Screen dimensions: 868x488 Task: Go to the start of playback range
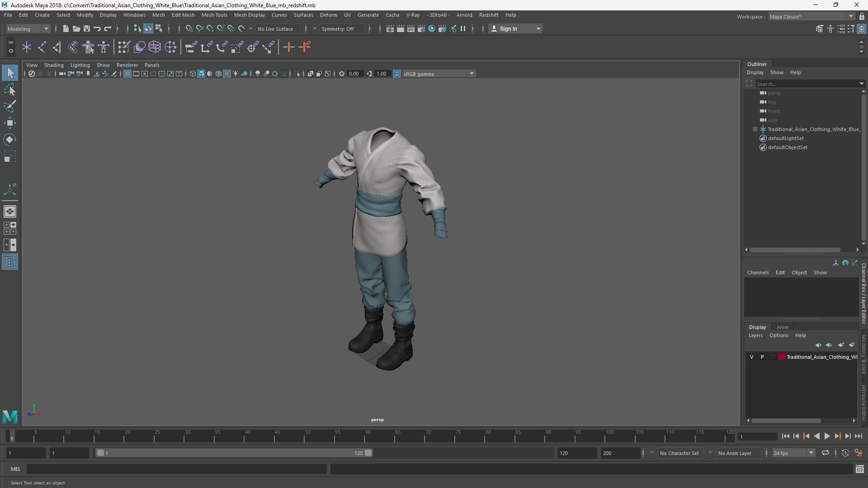pos(785,436)
